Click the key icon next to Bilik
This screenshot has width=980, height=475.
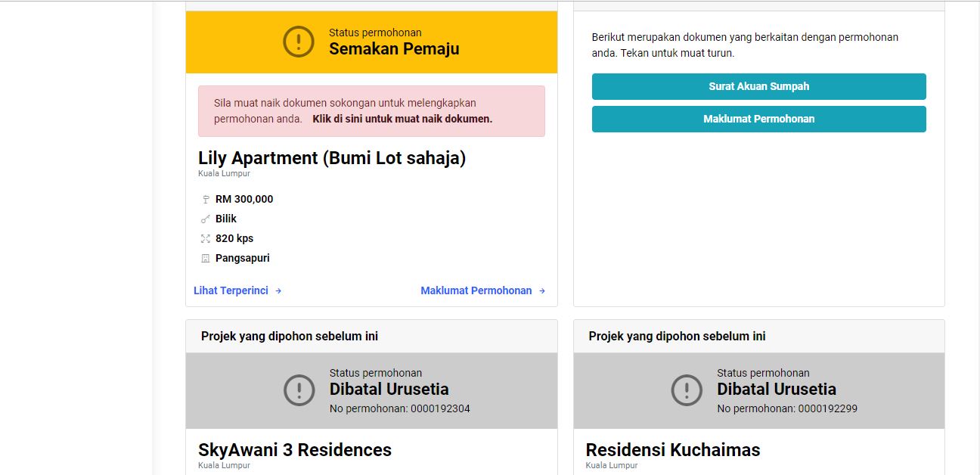(205, 219)
